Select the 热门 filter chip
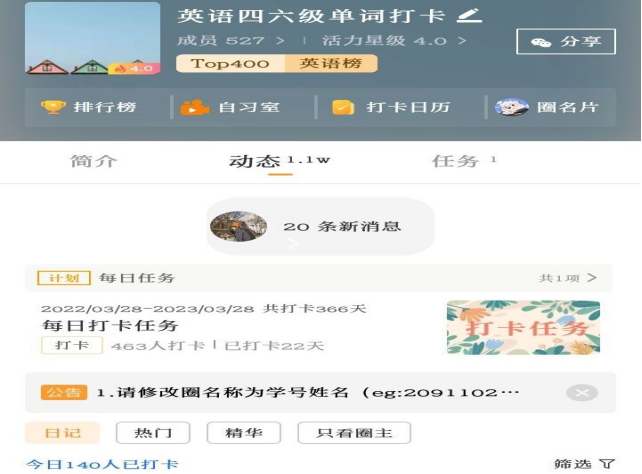Screen dimensions: 642x474 tap(153, 433)
